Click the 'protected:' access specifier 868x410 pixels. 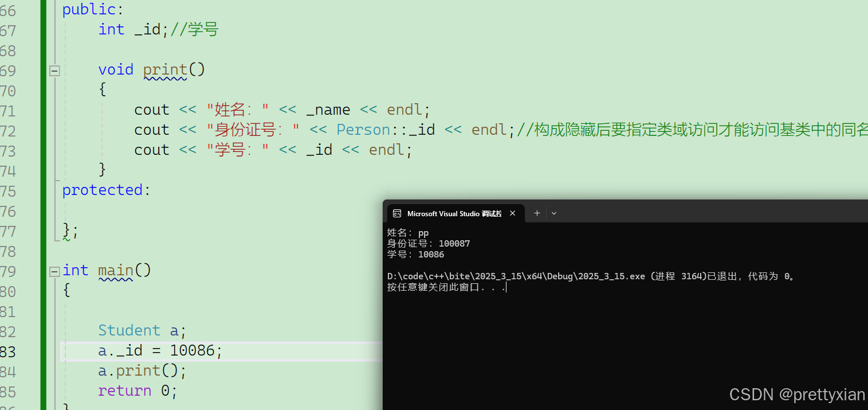pyautogui.click(x=107, y=190)
